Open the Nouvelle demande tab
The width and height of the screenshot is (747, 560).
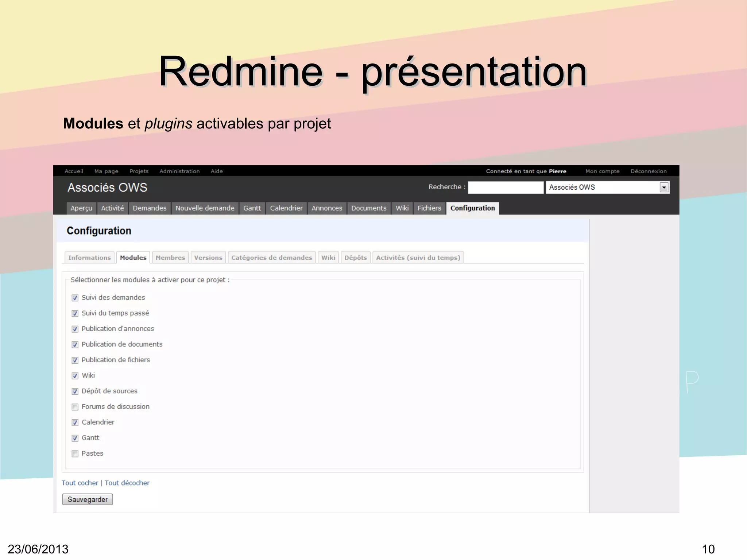205,208
